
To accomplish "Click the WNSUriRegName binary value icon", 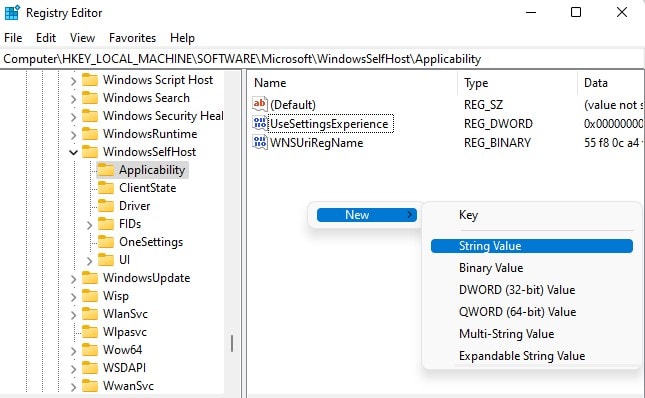I will pyautogui.click(x=260, y=142).
